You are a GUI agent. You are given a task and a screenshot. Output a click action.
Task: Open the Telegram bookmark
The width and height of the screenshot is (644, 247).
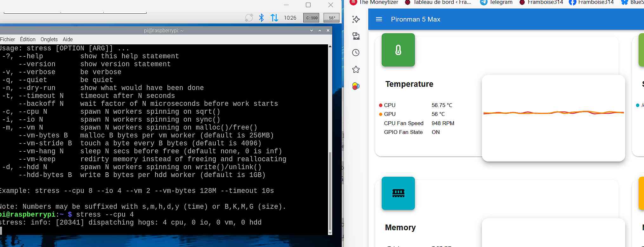click(x=496, y=2)
